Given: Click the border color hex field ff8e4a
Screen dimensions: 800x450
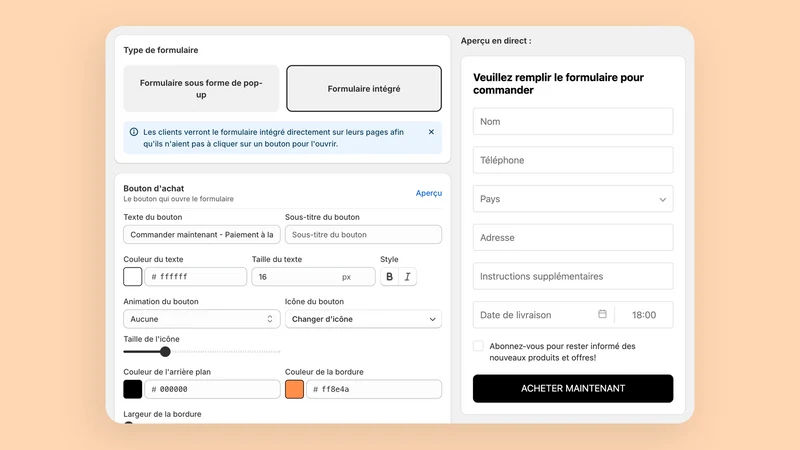Looking at the screenshot, I should click(374, 389).
